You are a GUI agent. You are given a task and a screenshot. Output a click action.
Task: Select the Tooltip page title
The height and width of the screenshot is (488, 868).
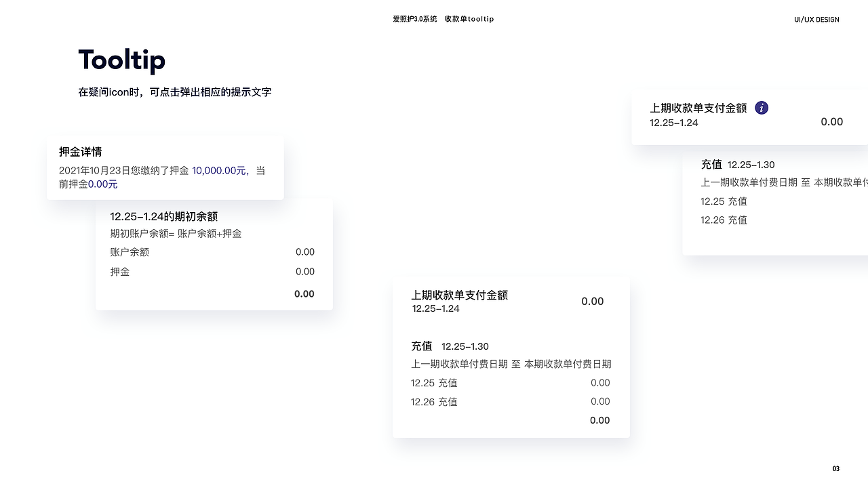(122, 60)
